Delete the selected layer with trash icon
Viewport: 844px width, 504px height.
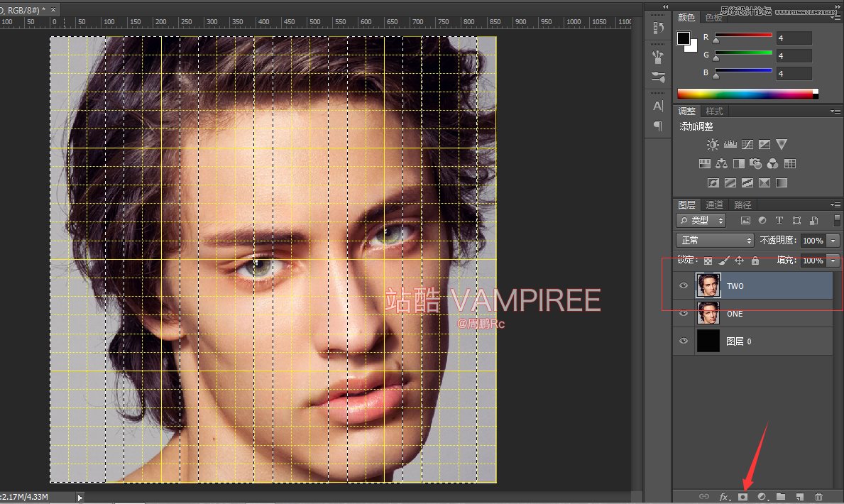pos(818,496)
